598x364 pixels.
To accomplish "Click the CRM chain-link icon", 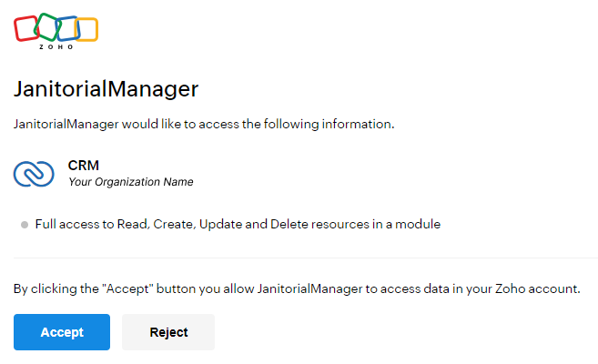I will click(34, 173).
